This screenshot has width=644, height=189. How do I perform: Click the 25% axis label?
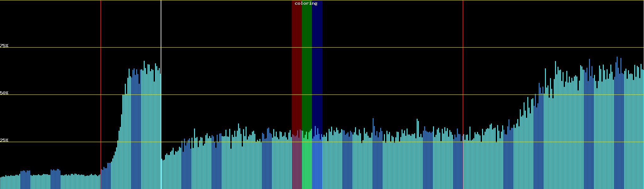4,140
